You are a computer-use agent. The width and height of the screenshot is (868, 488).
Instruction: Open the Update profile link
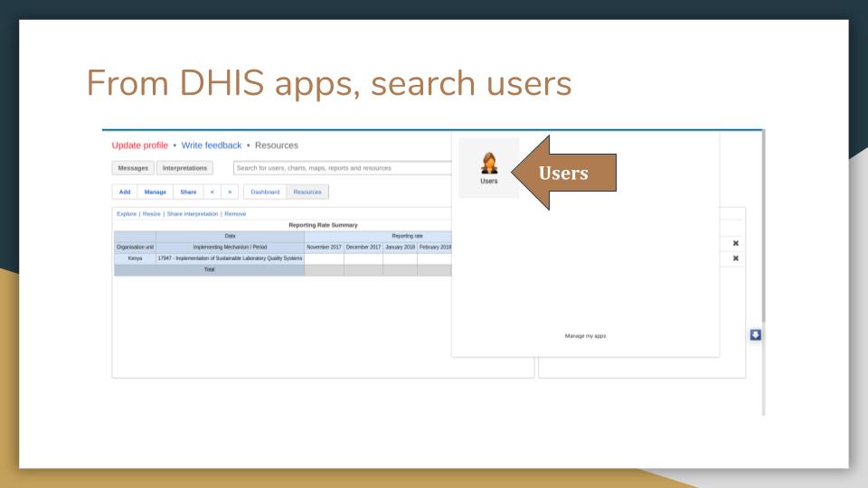click(139, 145)
